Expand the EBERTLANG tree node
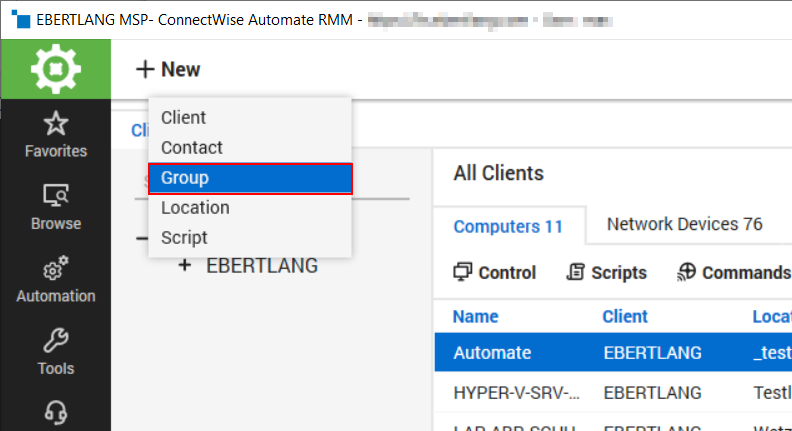 point(185,265)
